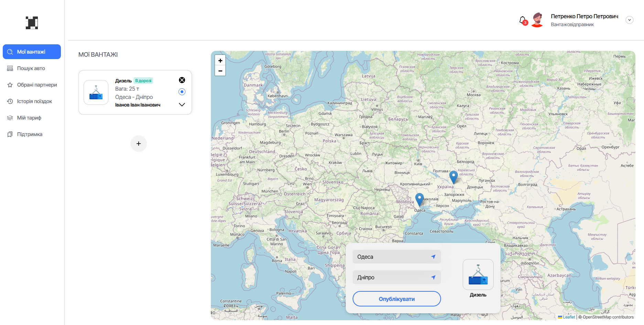The image size is (644, 325).
Task: Click the Дизель cargo container thumbnail
Action: 96,92
